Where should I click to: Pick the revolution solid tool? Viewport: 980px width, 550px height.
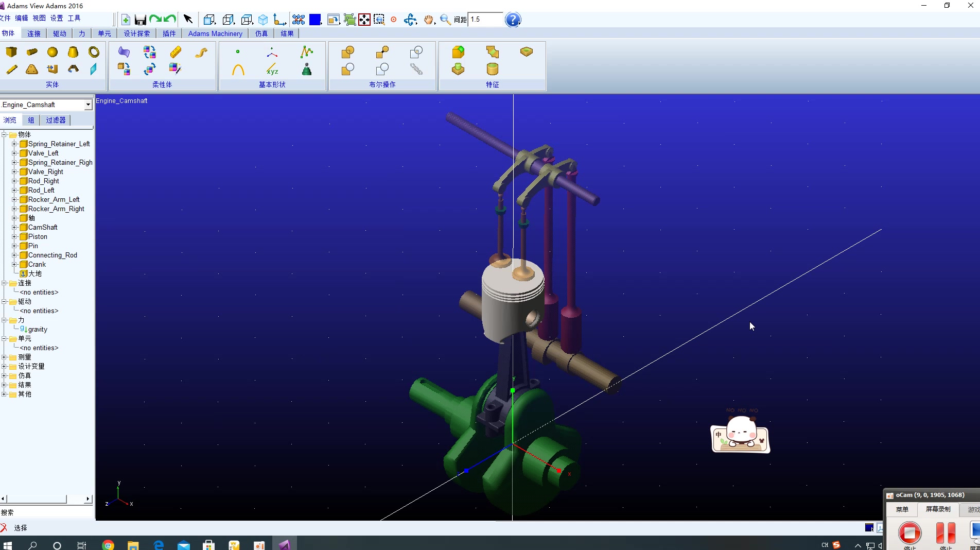tap(73, 69)
